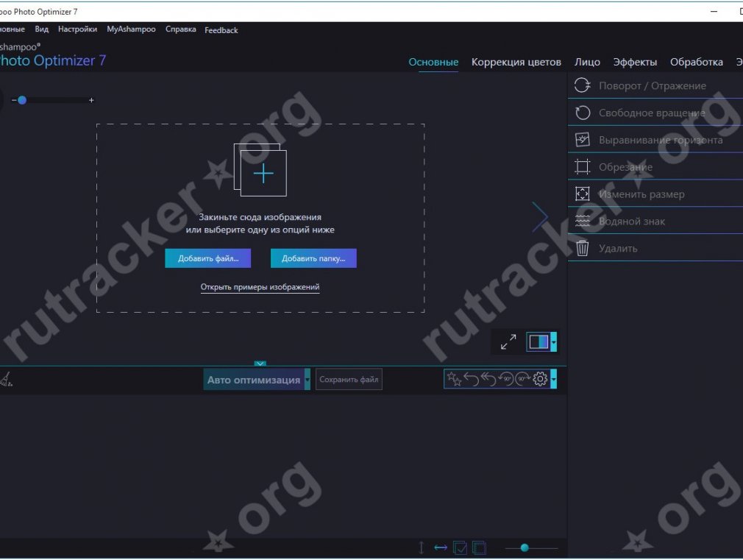743x560 pixels.
Task: Click the plus end of the zoom slider
Action: click(91, 100)
